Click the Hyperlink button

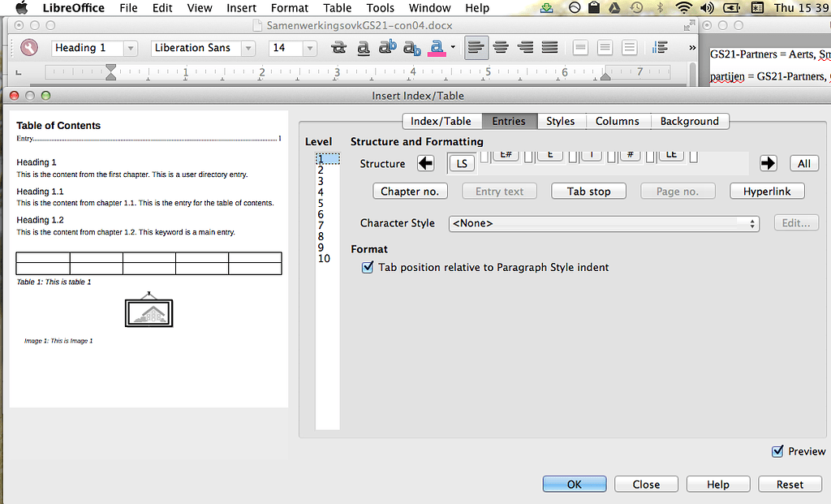pos(767,191)
